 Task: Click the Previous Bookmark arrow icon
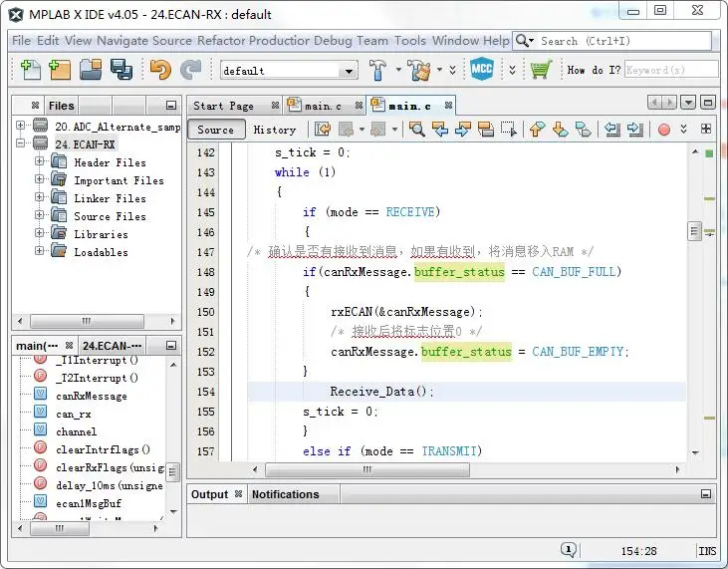[537, 130]
